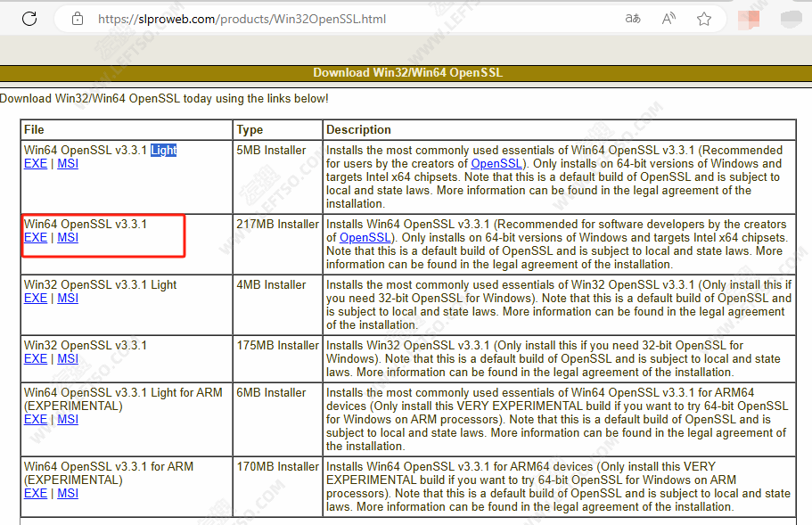Click the Win32 OpenSSL v3.3.1 Light title text
The width and height of the screenshot is (812, 525).
100,284
